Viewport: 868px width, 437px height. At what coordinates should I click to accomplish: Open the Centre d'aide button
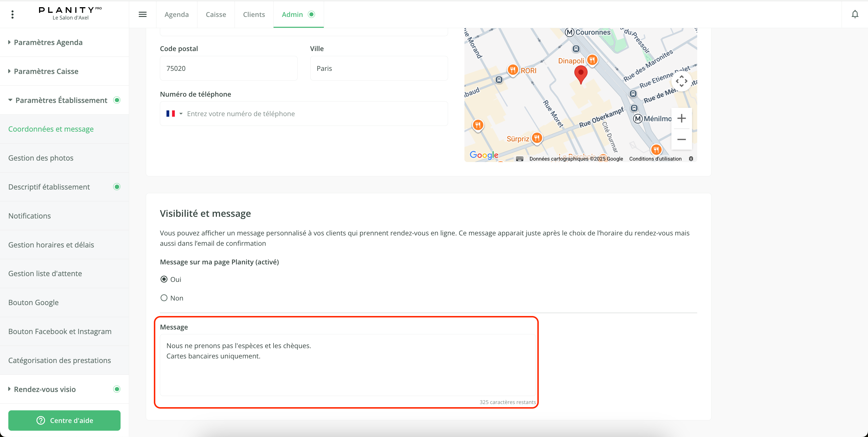(x=64, y=420)
